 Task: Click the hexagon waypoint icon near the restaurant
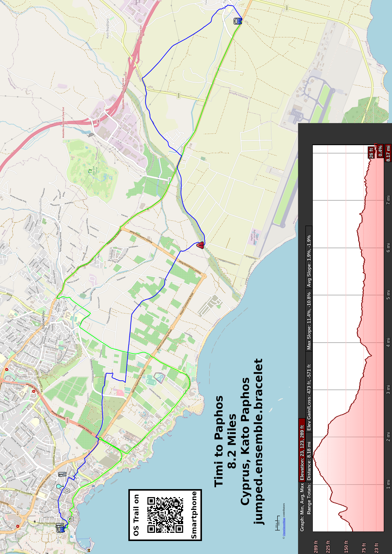point(67,491)
